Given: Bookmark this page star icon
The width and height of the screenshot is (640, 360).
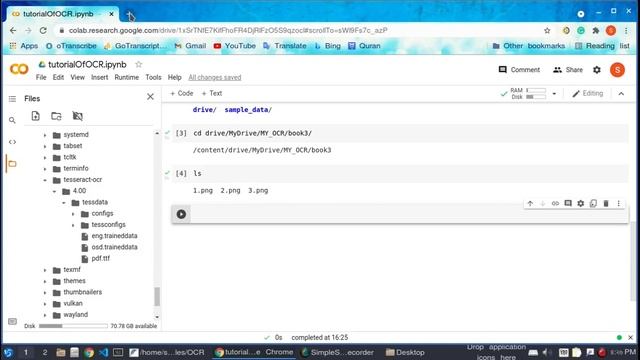Looking at the screenshot, I should (x=547, y=31).
